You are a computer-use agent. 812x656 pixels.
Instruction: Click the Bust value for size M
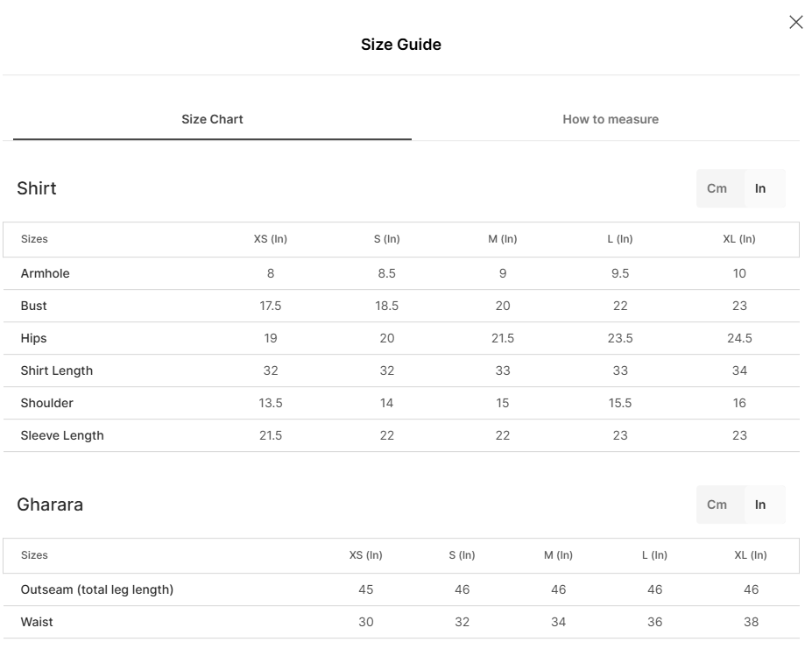(503, 306)
